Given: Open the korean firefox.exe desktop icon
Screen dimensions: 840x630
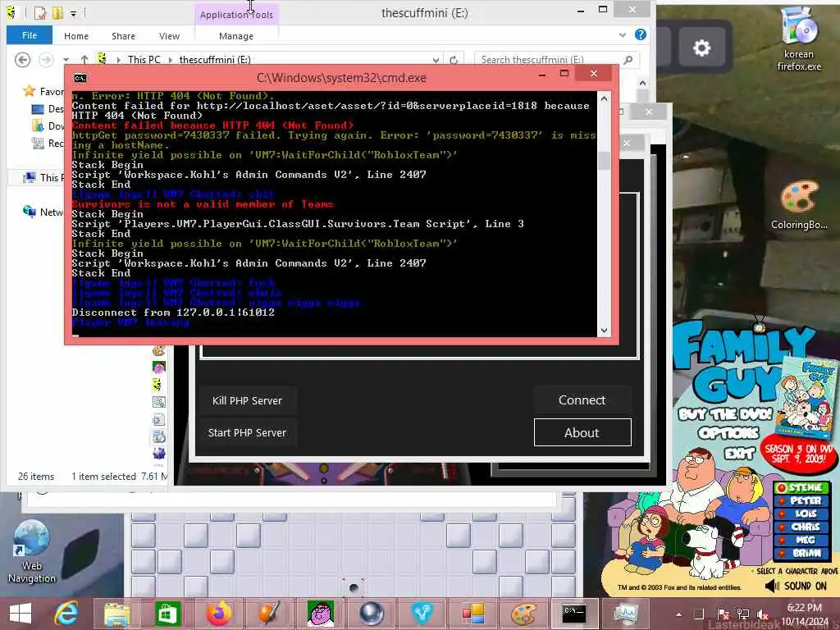Looking at the screenshot, I should click(799, 39).
